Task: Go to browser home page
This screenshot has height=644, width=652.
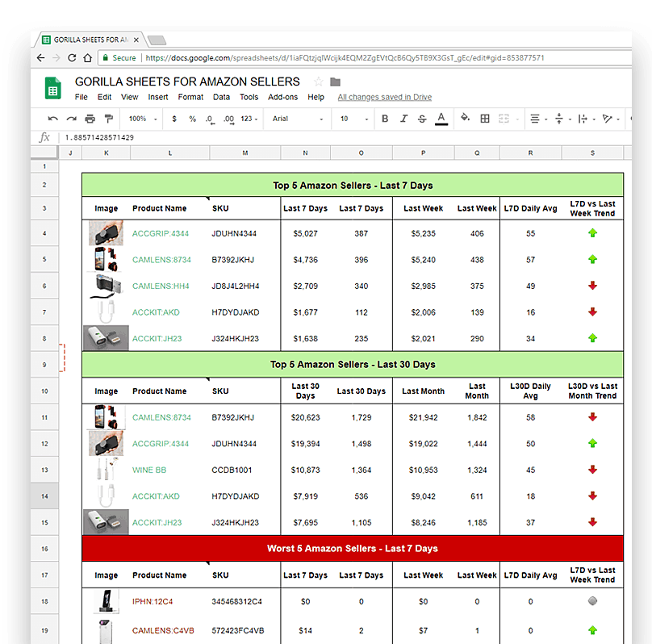Action: tap(87, 58)
